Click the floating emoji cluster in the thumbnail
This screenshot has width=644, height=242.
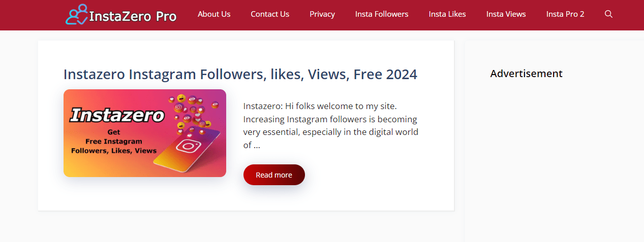193,112
